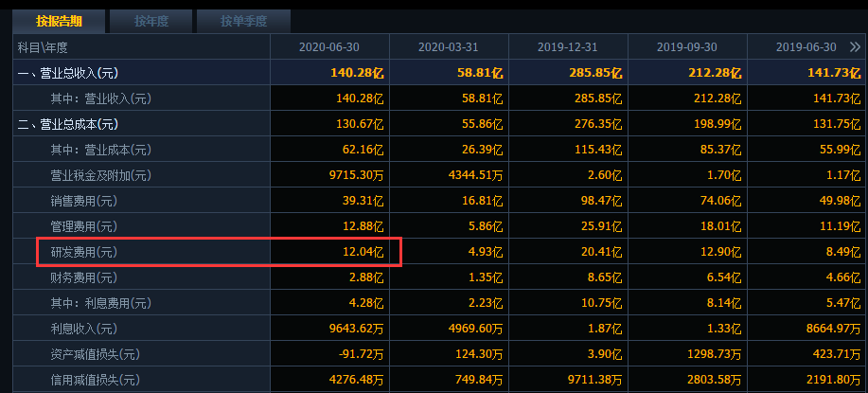Click the 4.93亿 R&D expense value
The height and width of the screenshot is (393, 868).
coord(486,253)
